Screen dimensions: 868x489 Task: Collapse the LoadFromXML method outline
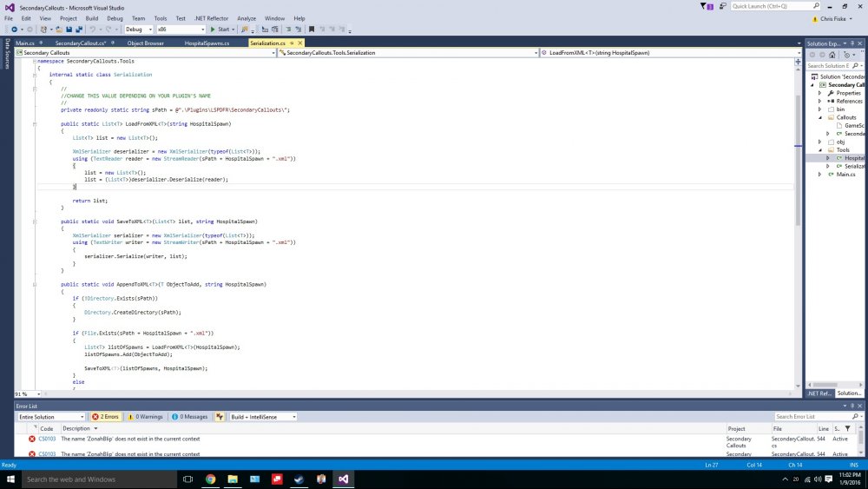[35, 124]
